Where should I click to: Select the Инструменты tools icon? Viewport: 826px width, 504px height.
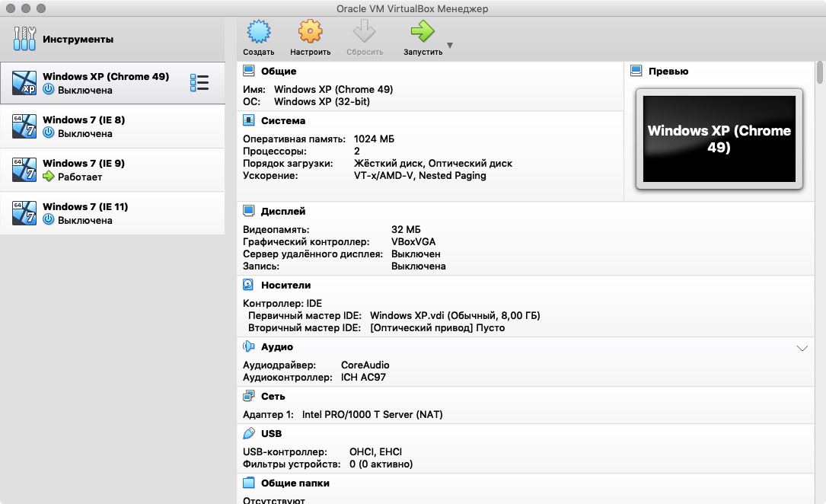pos(24,39)
